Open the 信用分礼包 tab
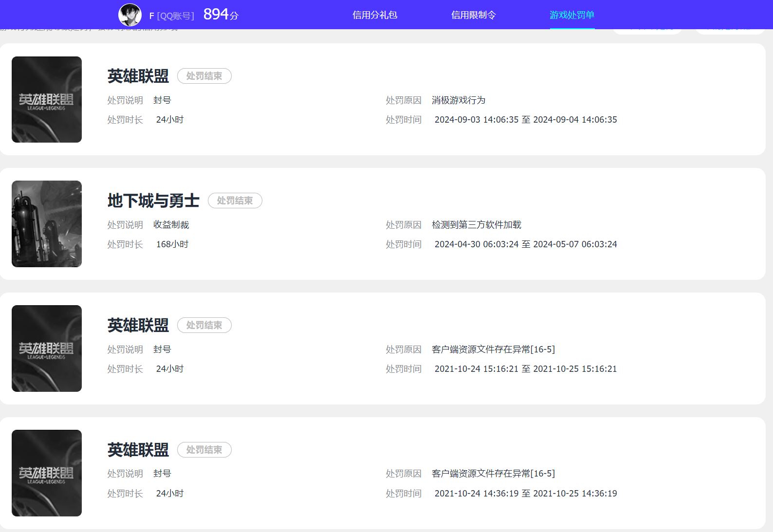 point(375,15)
